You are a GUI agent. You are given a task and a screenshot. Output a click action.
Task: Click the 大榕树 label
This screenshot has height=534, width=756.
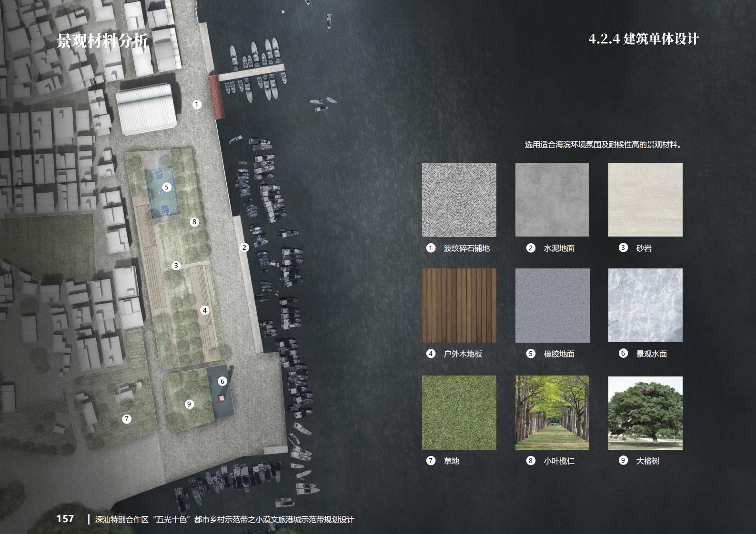click(x=648, y=461)
